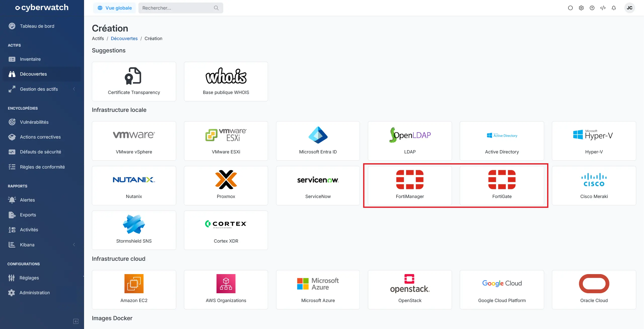This screenshot has width=644, height=329.
Task: Click the Découvertes breadcrumb link
Action: (124, 39)
